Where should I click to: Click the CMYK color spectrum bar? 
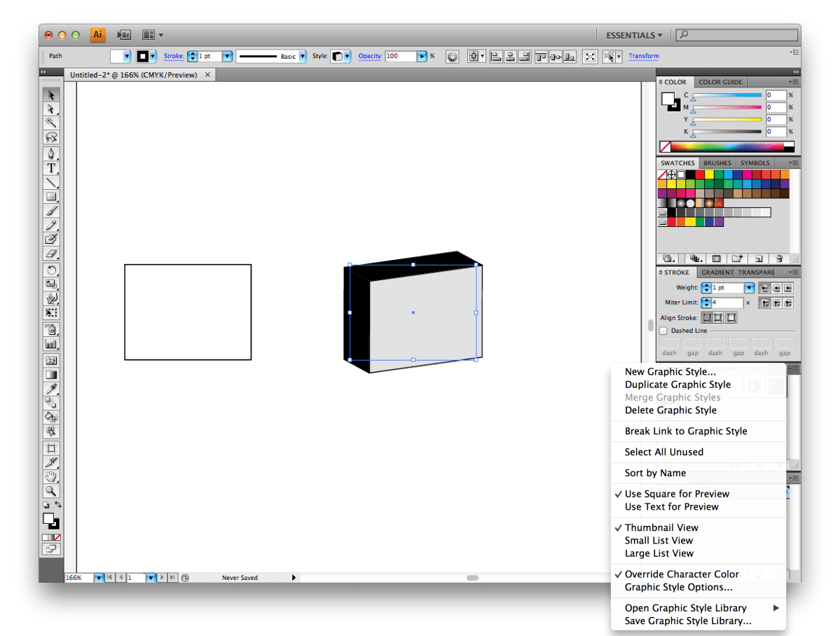(x=727, y=147)
